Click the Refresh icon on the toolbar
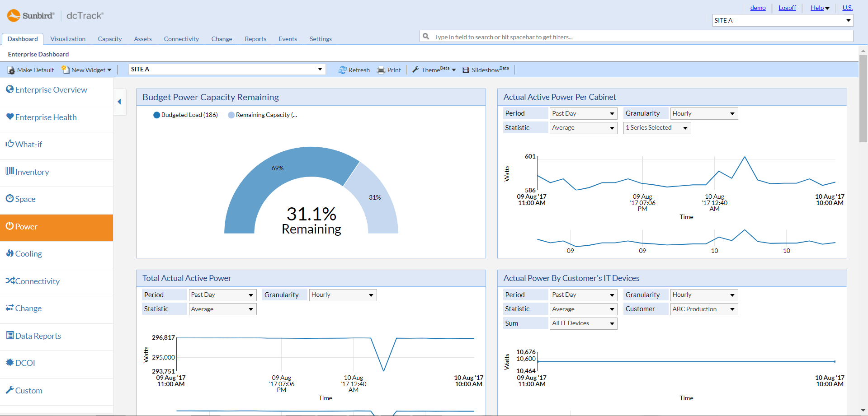The height and width of the screenshot is (416, 868). (343, 70)
